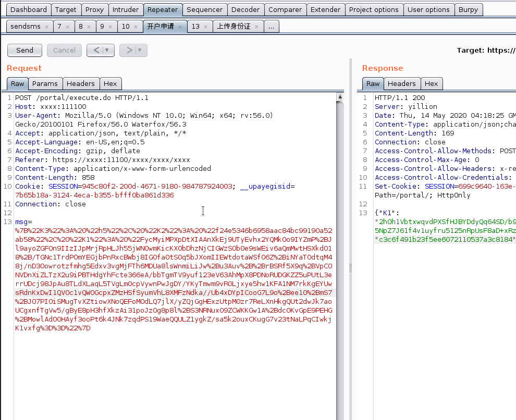The width and height of the screenshot is (516, 420).
Task: Open the Dashboard tab
Action: click(x=29, y=9)
